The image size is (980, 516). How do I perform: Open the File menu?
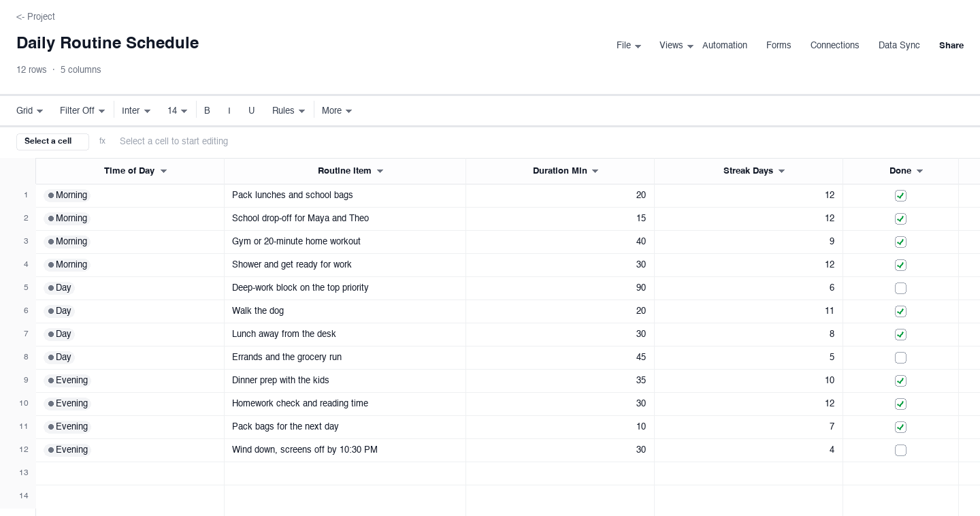click(629, 46)
